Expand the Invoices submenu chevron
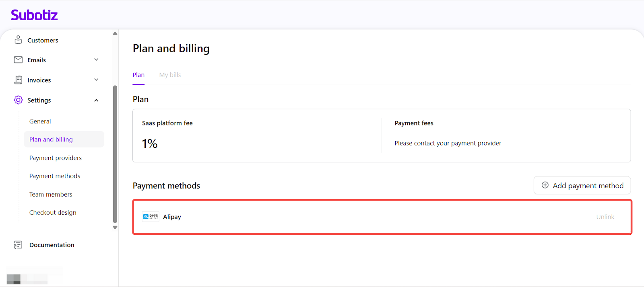 tap(96, 80)
